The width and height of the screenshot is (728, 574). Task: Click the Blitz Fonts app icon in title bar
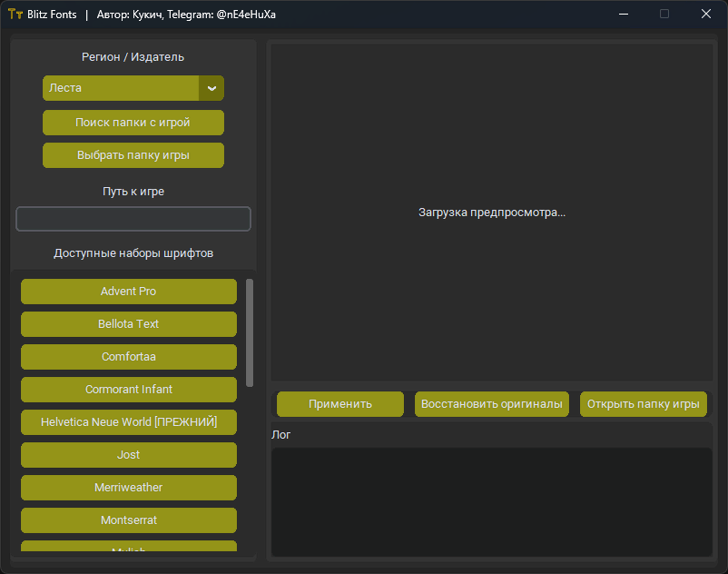coord(15,15)
